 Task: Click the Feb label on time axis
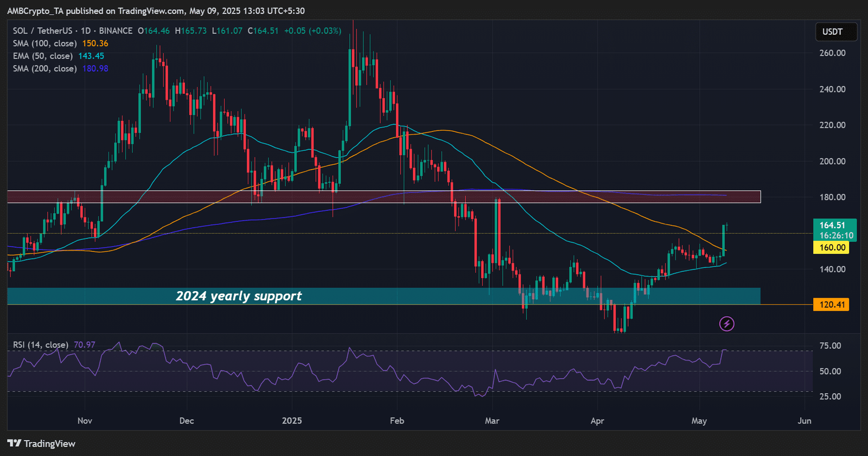(x=397, y=421)
